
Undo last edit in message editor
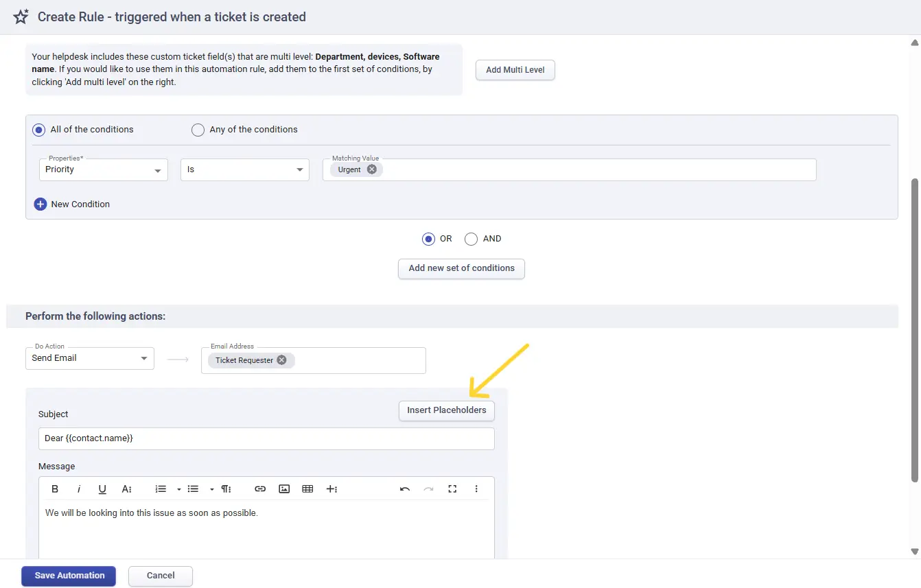pos(405,489)
